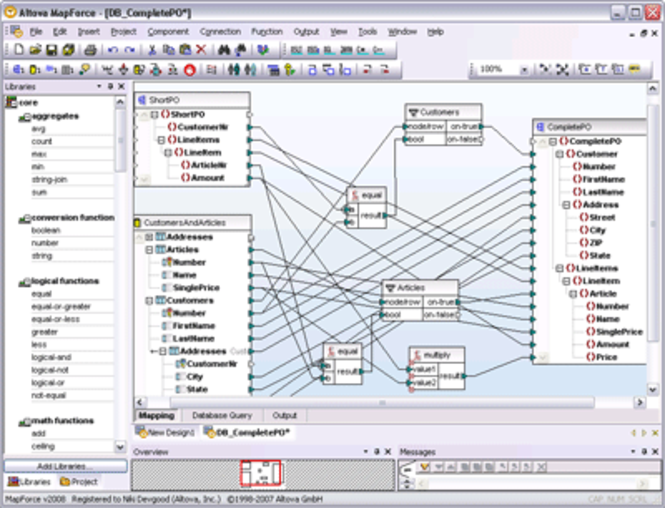Select the string-join function in Libraries
This screenshot has height=508, width=665.
coord(49,180)
